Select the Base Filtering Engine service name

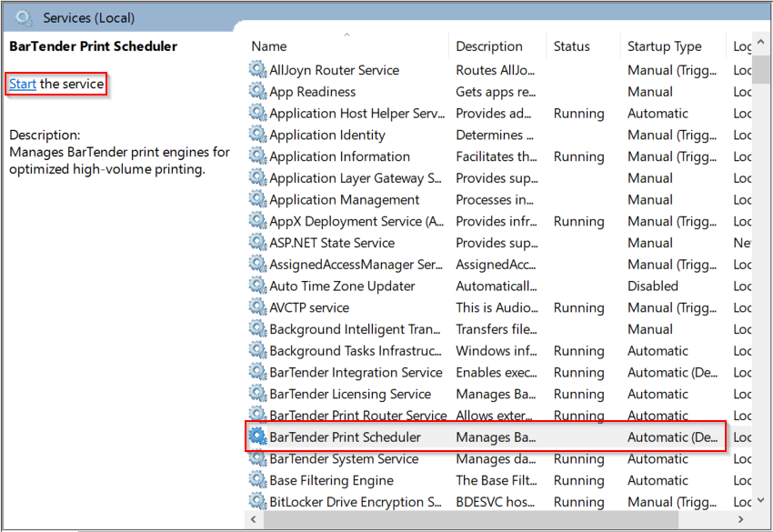point(331,480)
